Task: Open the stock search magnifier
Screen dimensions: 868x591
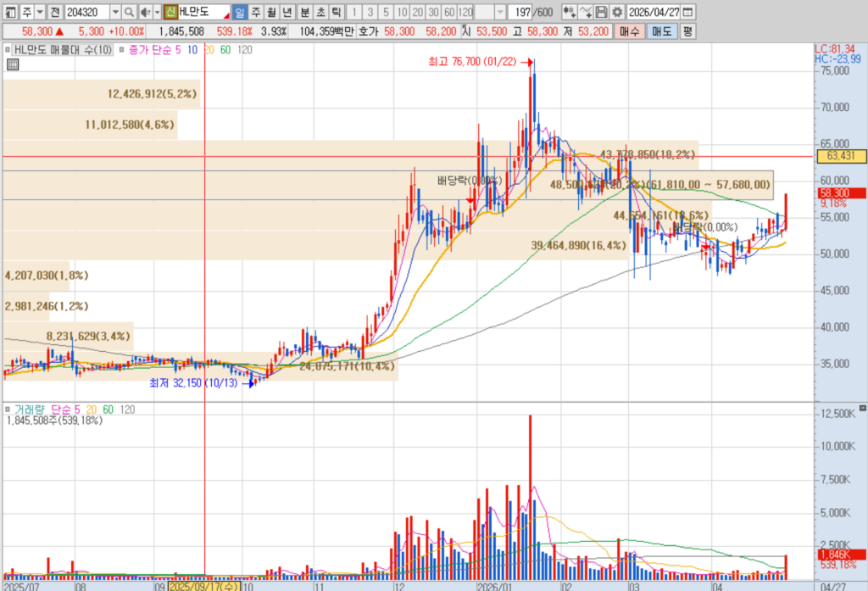Action: point(129,12)
